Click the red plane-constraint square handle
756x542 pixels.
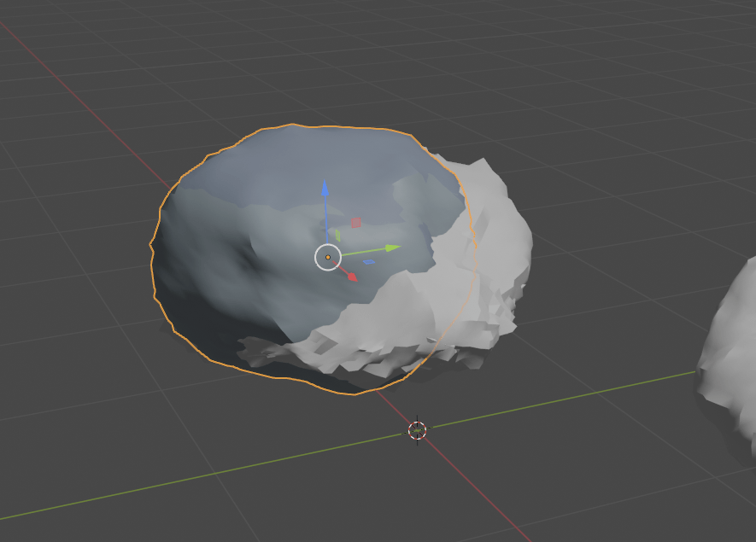(x=355, y=223)
